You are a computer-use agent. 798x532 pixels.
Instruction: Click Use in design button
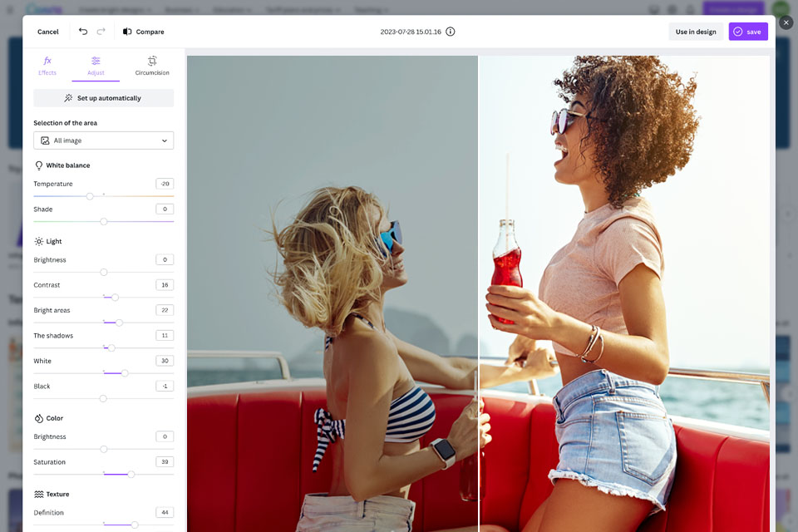click(696, 32)
